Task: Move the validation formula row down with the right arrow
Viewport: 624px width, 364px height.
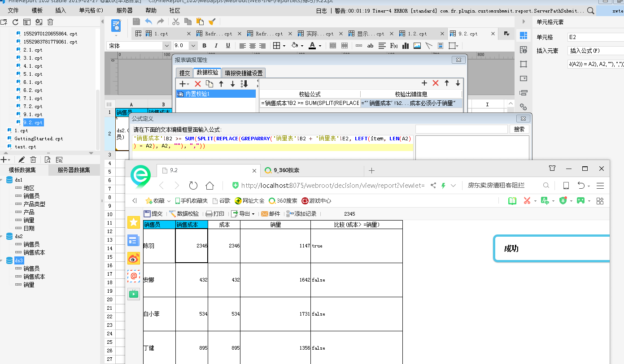Action: click(458, 83)
